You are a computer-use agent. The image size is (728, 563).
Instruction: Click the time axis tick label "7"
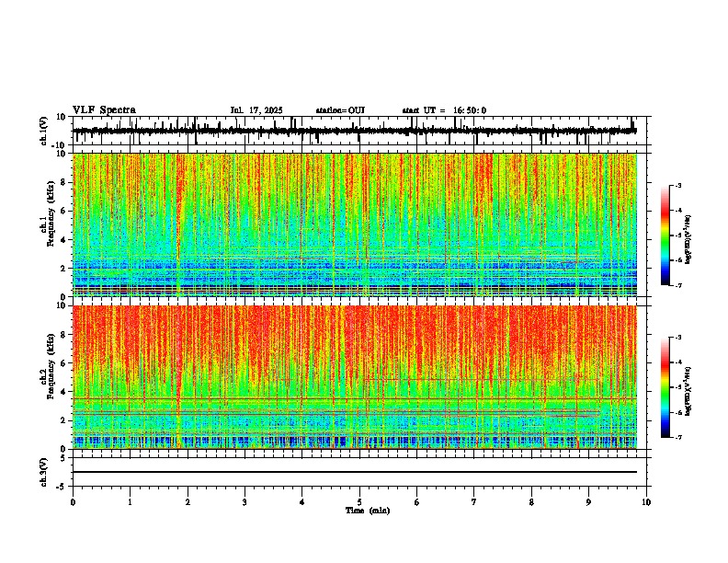tap(474, 502)
